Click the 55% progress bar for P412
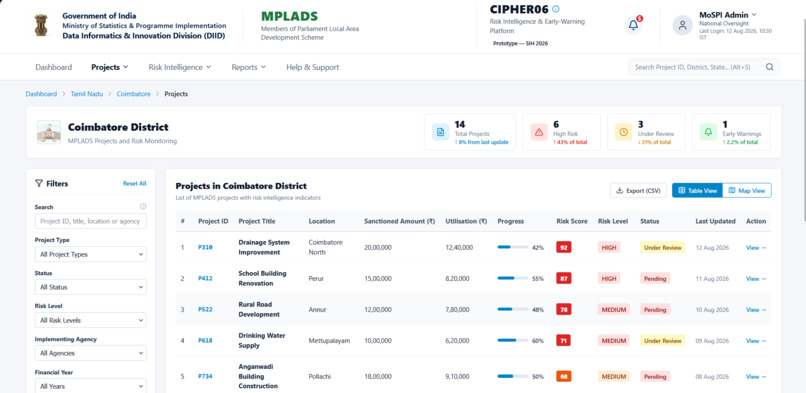Viewport: 806px width, 393px height. point(513,278)
